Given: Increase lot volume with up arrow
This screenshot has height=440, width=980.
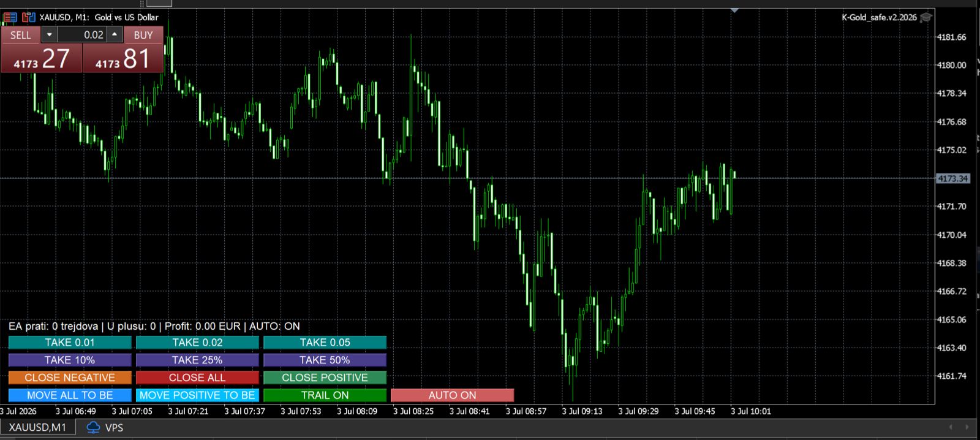Looking at the screenshot, I should coord(115,35).
